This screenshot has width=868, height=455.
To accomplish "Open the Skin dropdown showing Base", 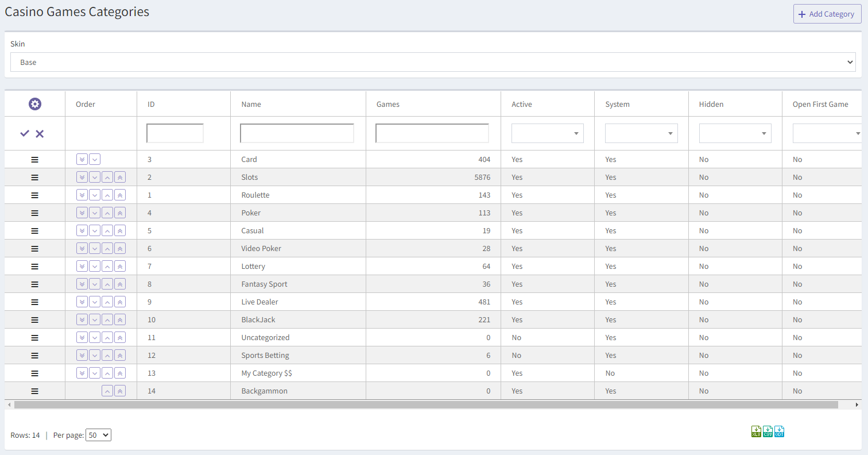I will click(433, 62).
